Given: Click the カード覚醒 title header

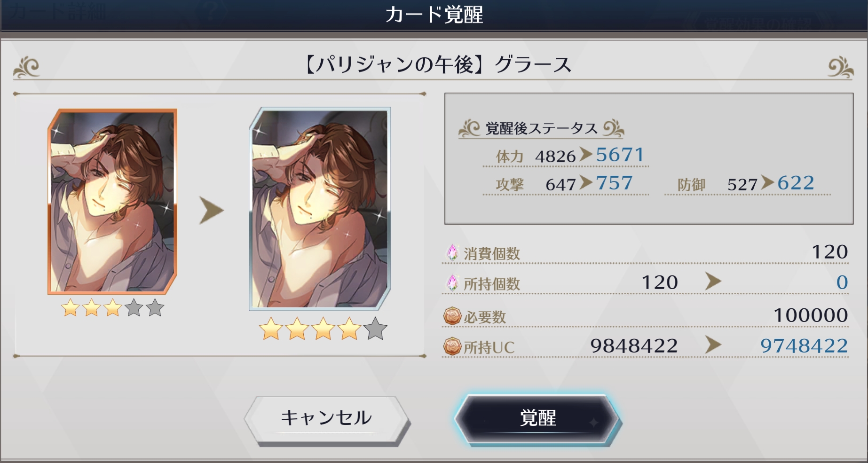Looking at the screenshot, I should 434,15.
